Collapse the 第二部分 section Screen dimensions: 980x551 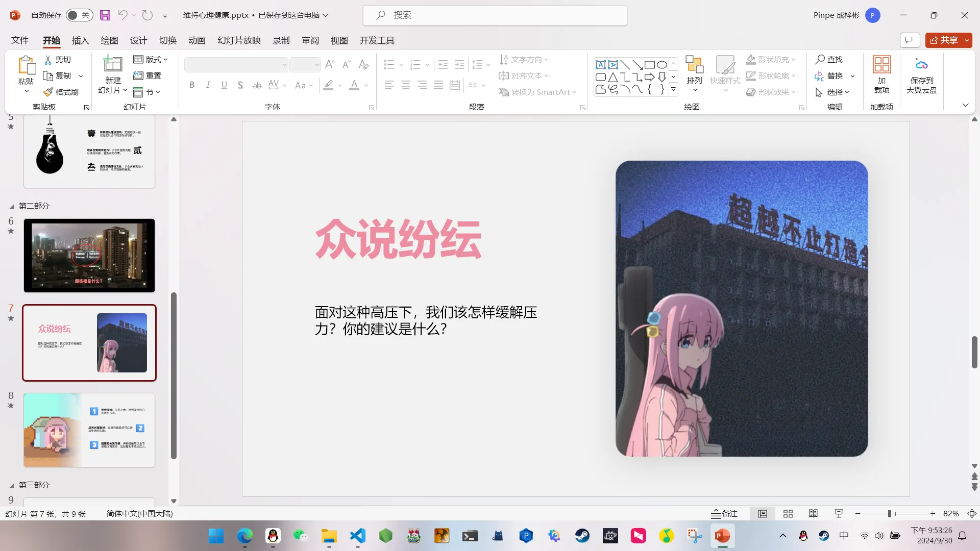[11, 207]
